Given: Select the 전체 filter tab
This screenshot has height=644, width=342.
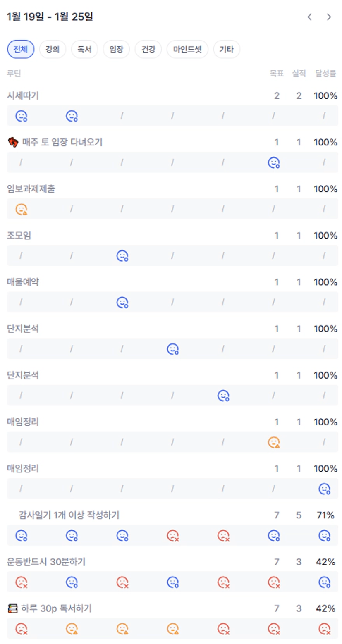Looking at the screenshot, I should [x=21, y=50].
